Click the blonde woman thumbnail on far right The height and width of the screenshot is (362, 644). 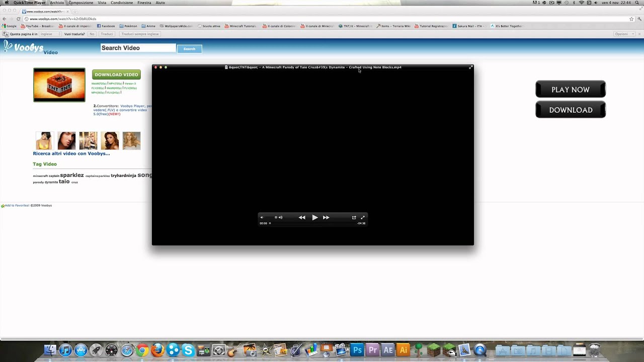tap(131, 141)
